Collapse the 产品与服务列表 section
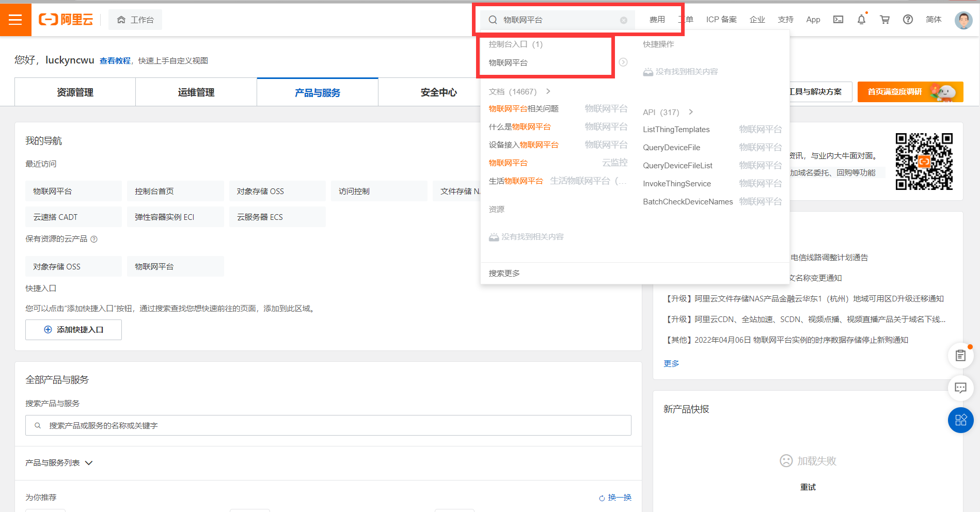 88,463
